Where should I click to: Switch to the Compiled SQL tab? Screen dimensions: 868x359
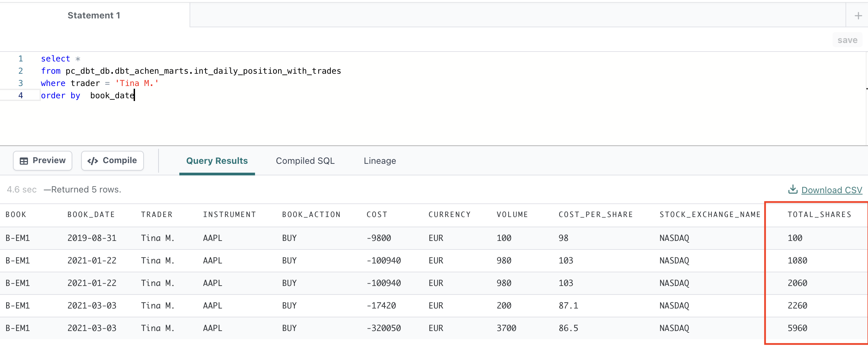point(305,161)
